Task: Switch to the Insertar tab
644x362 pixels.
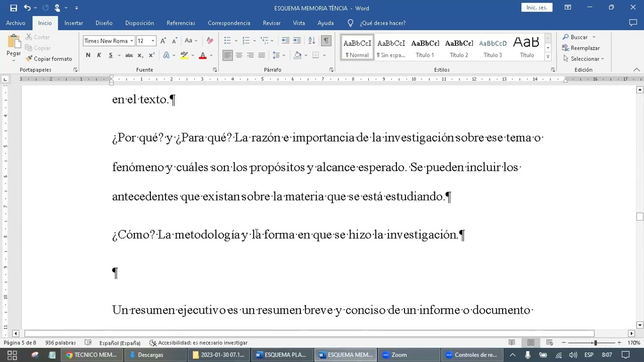Action: [73, 23]
